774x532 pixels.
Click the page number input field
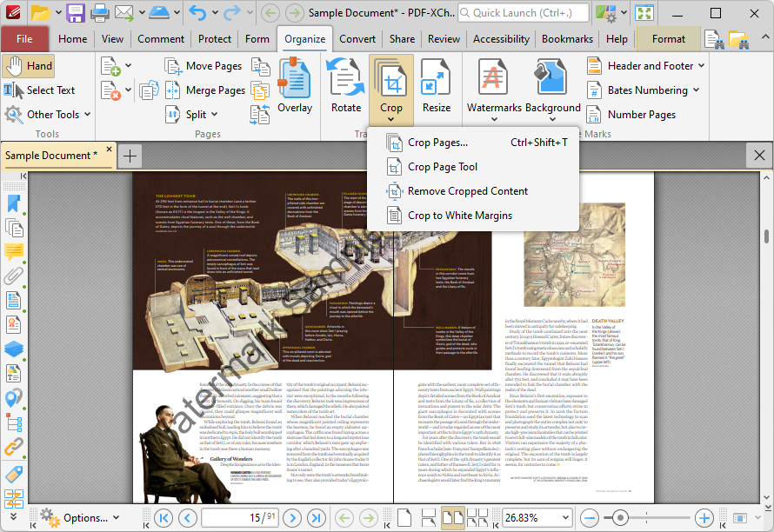[240, 518]
